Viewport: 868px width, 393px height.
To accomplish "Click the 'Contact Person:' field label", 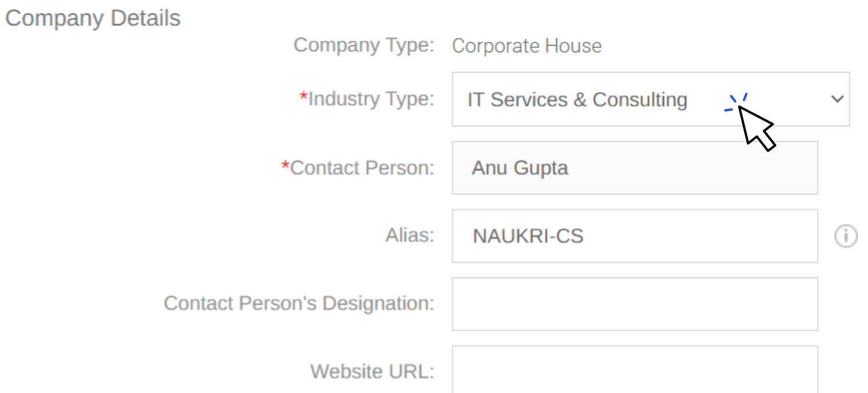I will 362,168.
